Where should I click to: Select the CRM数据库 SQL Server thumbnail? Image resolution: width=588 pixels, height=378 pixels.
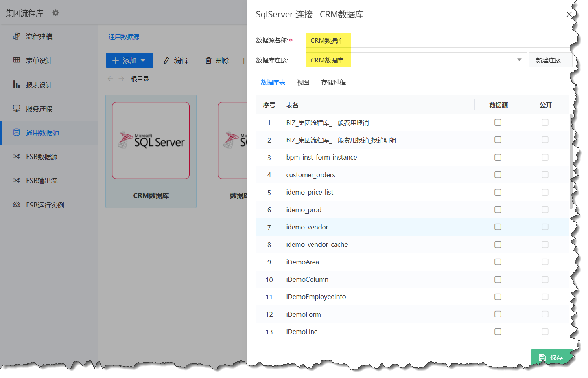tap(151, 141)
